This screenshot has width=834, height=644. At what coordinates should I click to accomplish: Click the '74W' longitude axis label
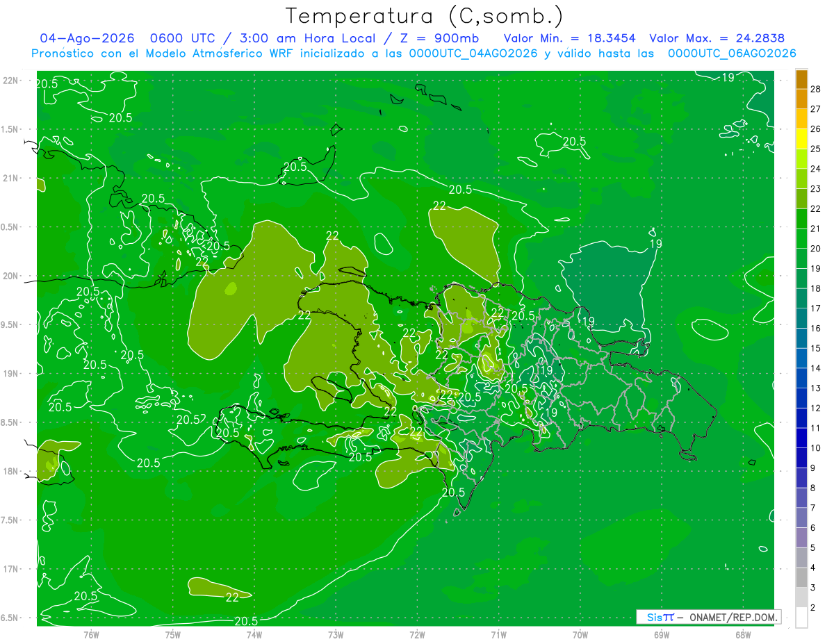(x=254, y=634)
